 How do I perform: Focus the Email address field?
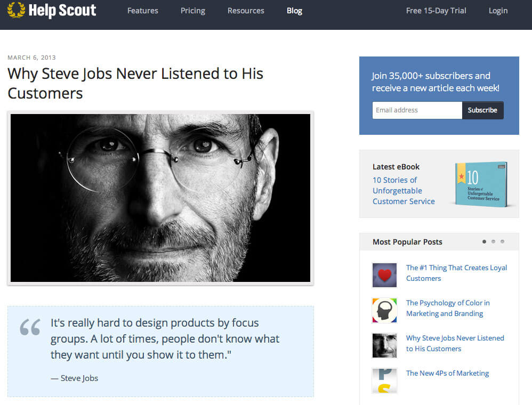coord(417,110)
